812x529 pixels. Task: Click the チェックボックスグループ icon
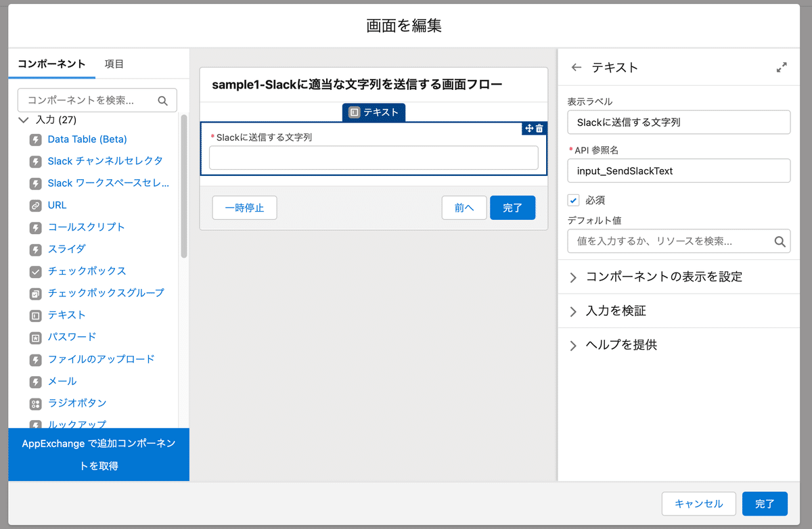[36, 293]
